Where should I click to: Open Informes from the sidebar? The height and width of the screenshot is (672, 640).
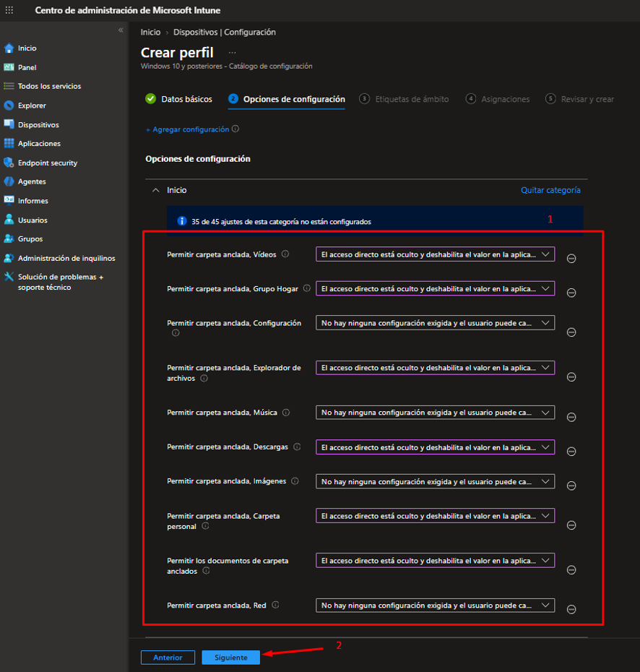click(33, 201)
